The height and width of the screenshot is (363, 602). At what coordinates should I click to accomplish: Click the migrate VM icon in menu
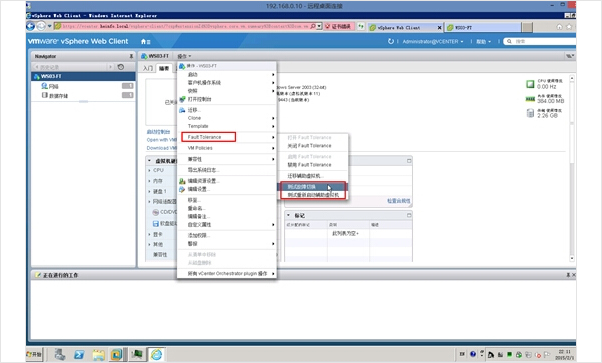(182, 110)
